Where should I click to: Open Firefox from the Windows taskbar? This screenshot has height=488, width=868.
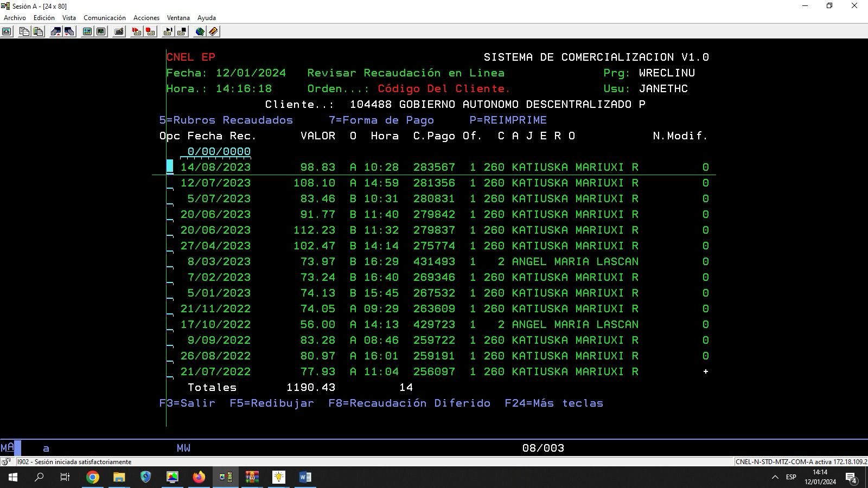click(x=199, y=477)
